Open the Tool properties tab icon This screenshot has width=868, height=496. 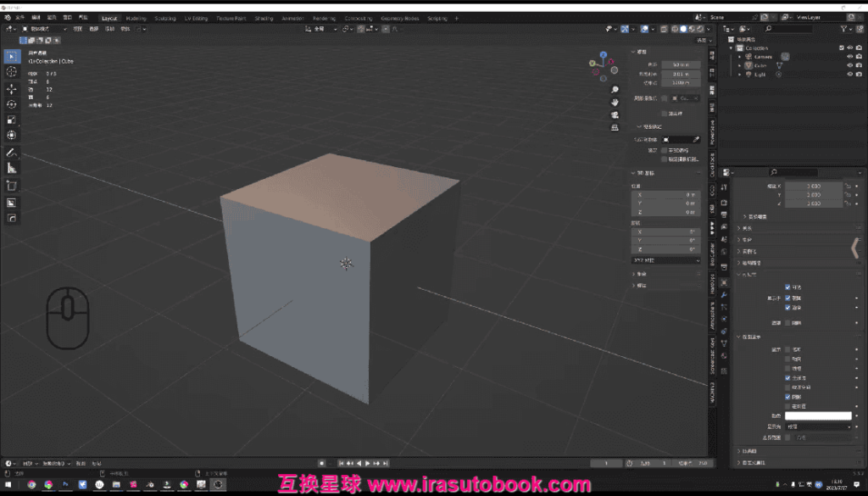click(x=724, y=187)
